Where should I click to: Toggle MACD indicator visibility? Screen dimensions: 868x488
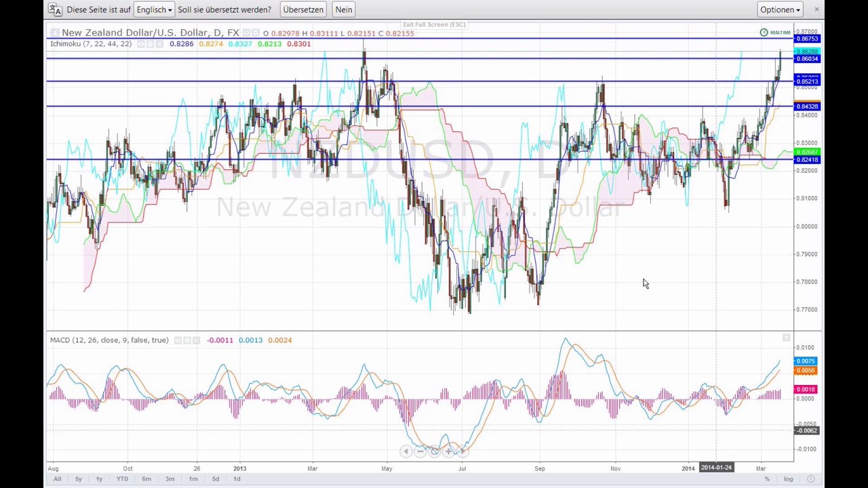pyautogui.click(x=178, y=340)
